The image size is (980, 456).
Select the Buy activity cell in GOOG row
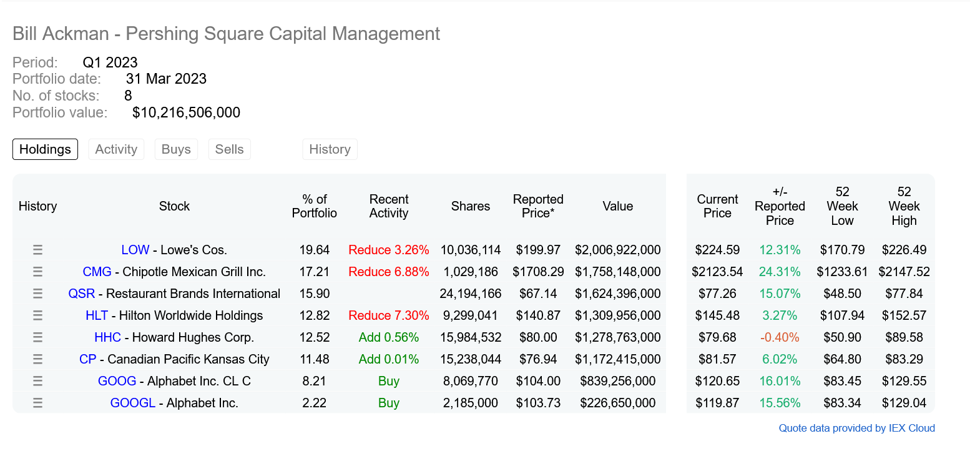(x=389, y=381)
